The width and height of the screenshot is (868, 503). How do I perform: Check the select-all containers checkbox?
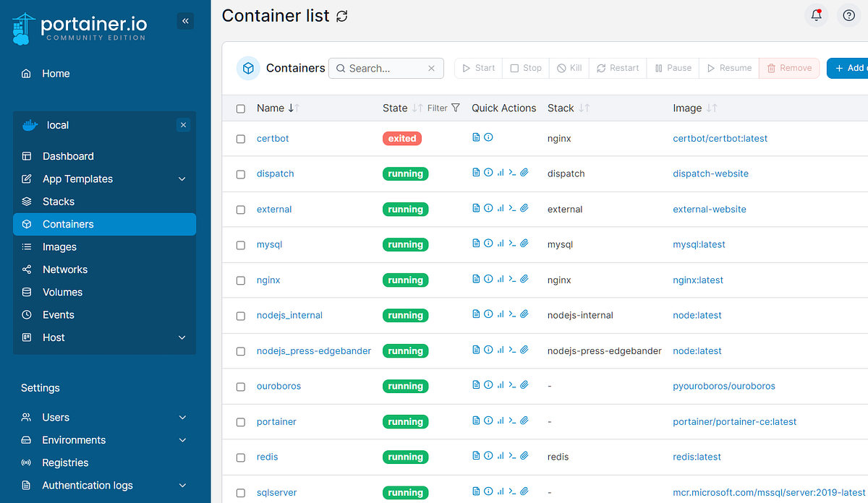click(241, 108)
